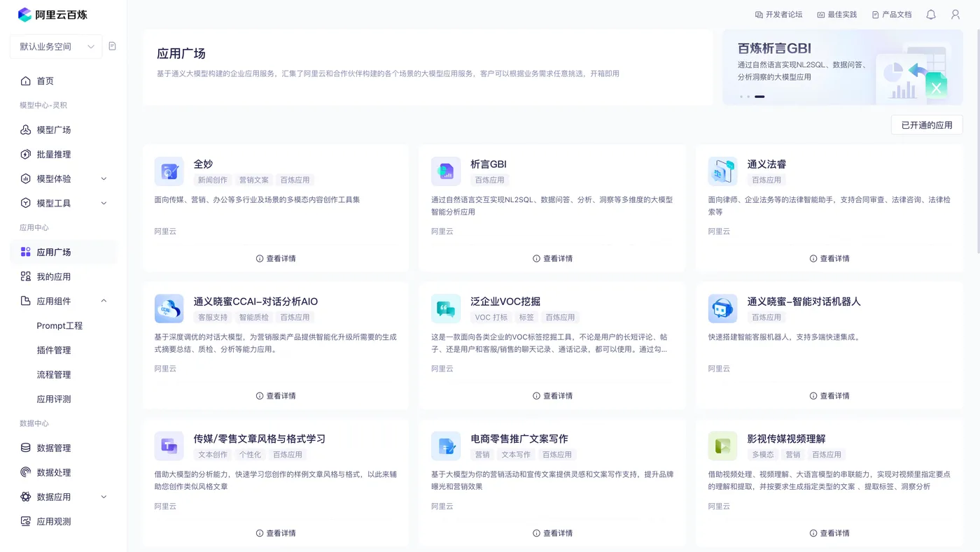The height and width of the screenshot is (552, 980).
Task: Open 产品文档 in the top bar
Action: pyautogui.click(x=892, y=15)
